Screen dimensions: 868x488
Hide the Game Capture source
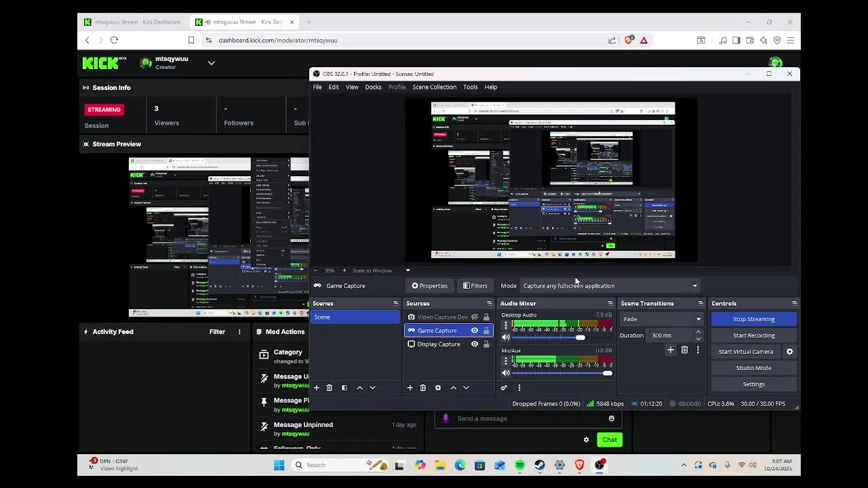point(475,331)
